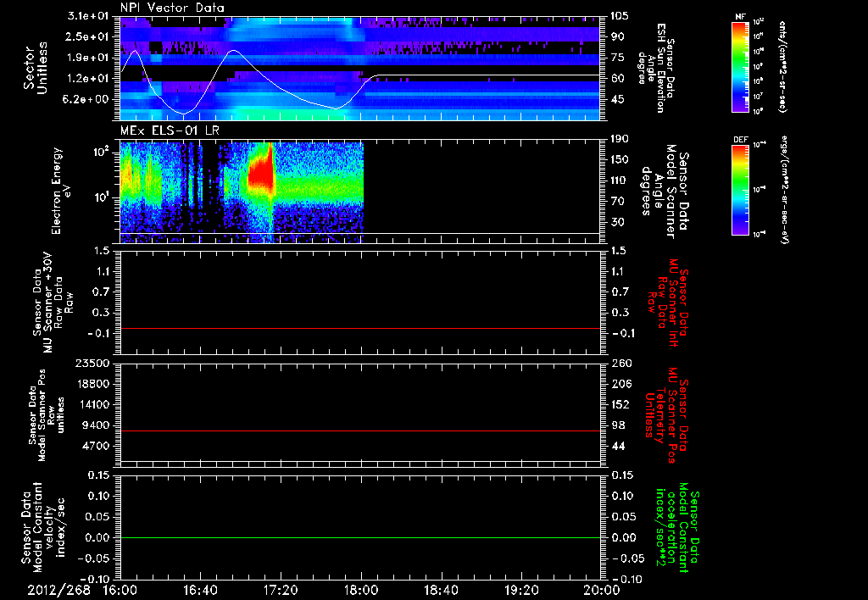Click the 23500 scanner position axis value

pos(93,363)
